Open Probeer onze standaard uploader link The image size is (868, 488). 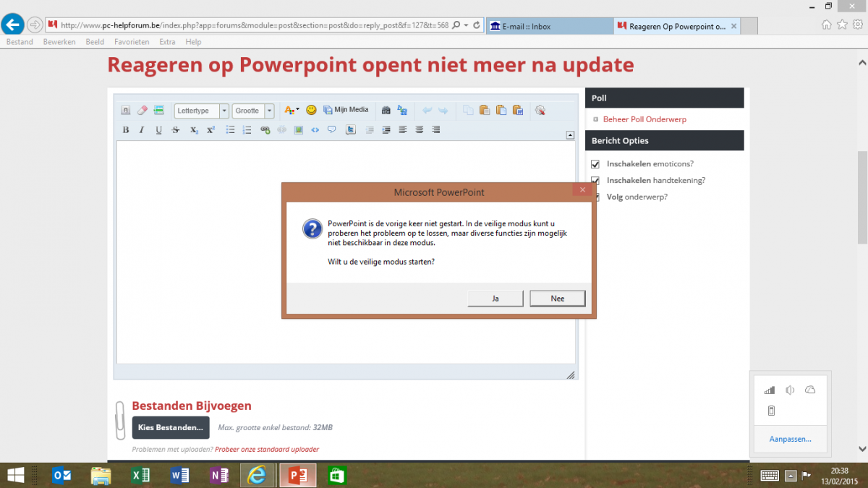pyautogui.click(x=267, y=449)
